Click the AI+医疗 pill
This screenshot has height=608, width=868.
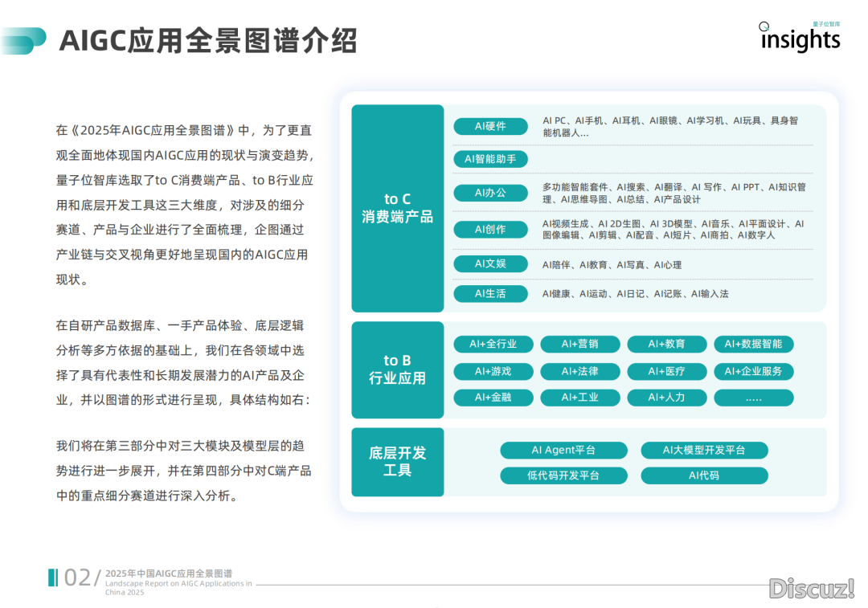coord(666,372)
